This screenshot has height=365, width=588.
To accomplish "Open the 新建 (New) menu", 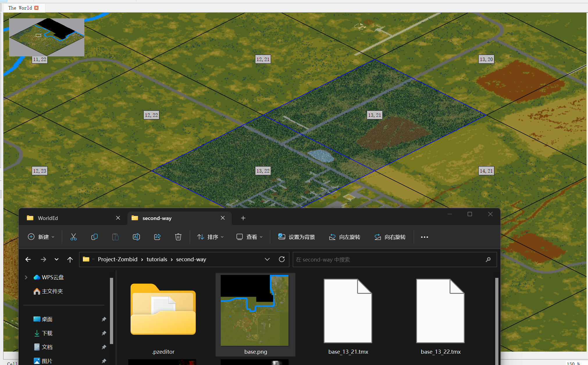I will pos(41,237).
